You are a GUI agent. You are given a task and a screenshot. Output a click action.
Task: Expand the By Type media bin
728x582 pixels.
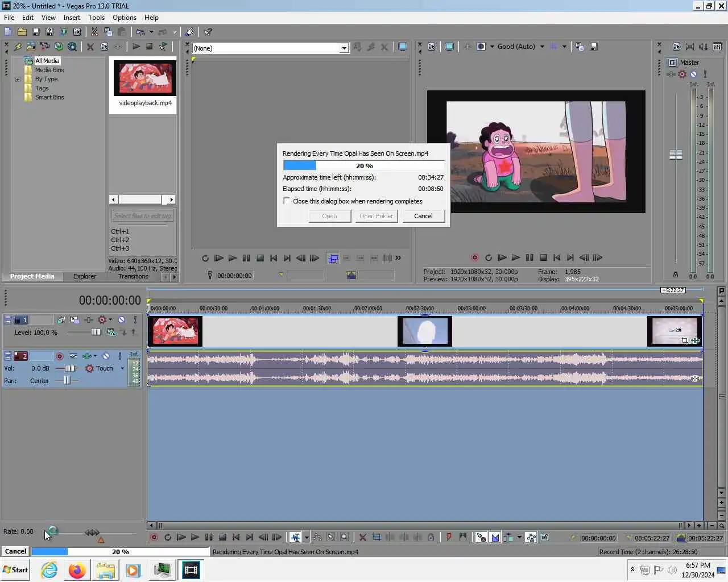[18, 79]
